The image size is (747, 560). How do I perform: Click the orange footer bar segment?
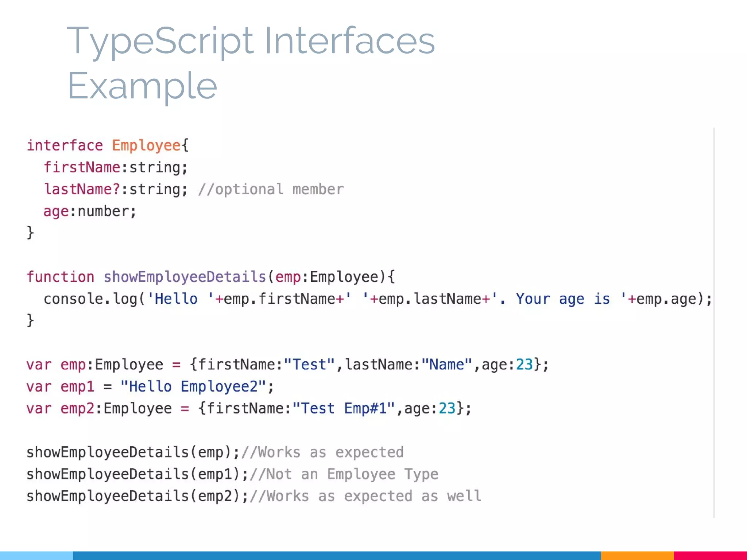[637, 555]
